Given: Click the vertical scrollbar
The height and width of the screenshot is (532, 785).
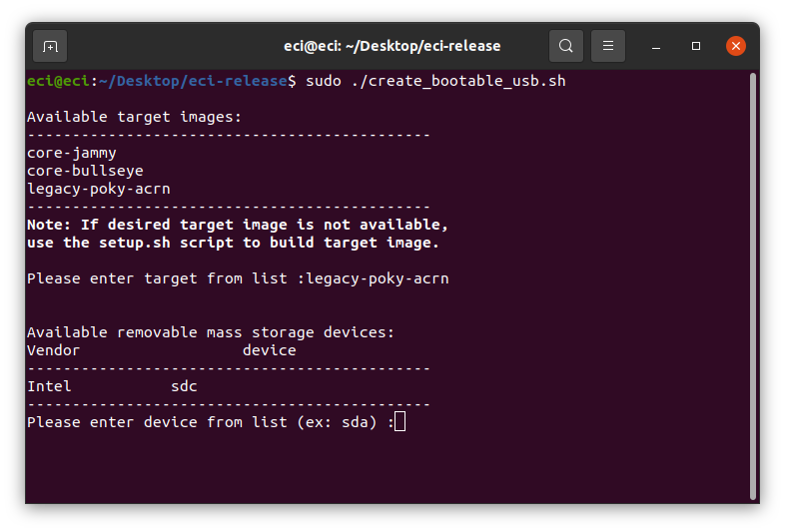Looking at the screenshot, I should (752, 285).
